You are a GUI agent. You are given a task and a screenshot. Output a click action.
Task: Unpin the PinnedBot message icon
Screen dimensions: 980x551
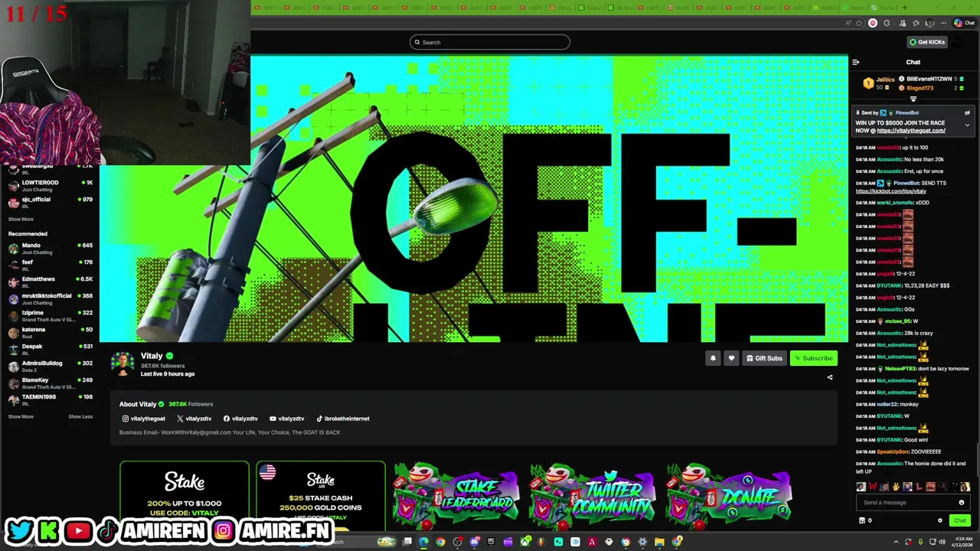[x=967, y=112]
